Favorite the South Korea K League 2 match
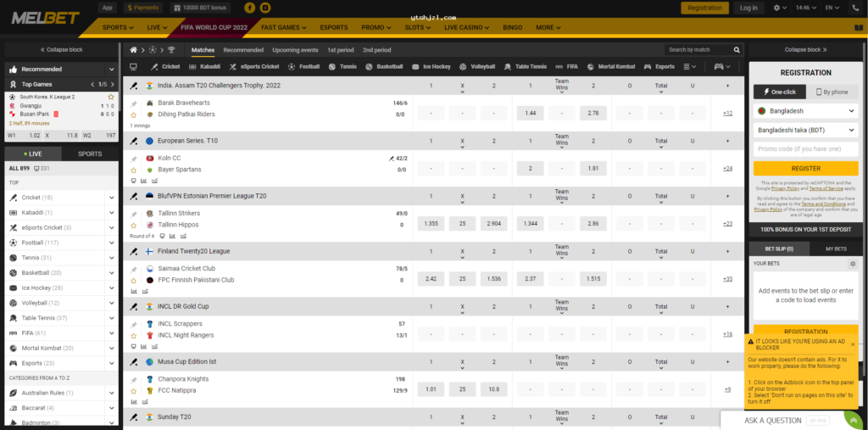Viewport: 868px width, 430px height. tap(111, 97)
